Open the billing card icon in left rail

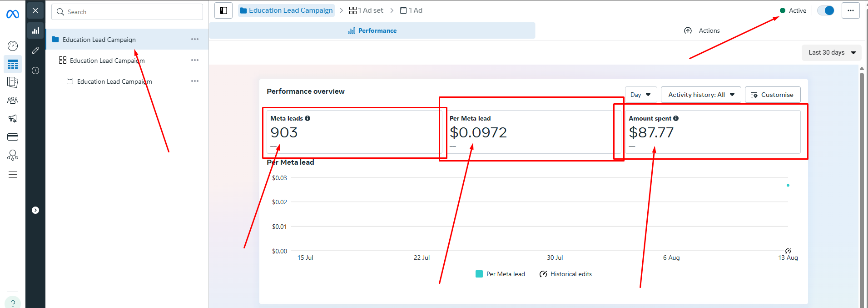point(13,137)
